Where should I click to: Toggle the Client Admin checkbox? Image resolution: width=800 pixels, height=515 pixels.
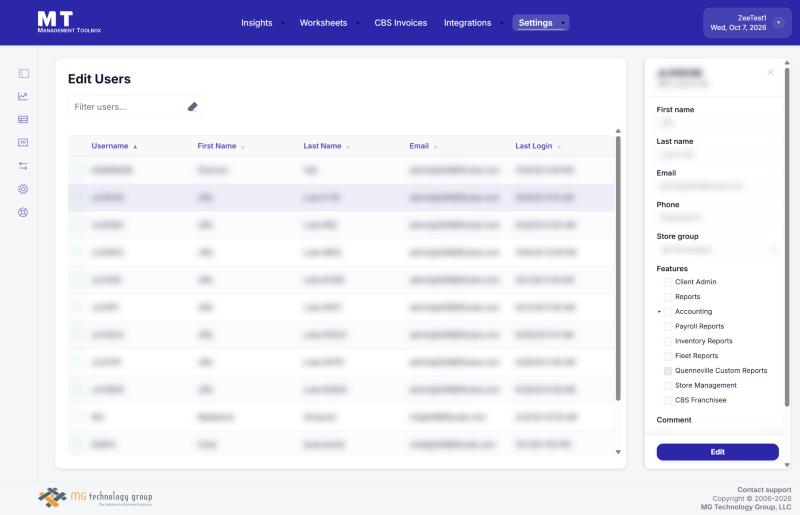[x=667, y=282]
